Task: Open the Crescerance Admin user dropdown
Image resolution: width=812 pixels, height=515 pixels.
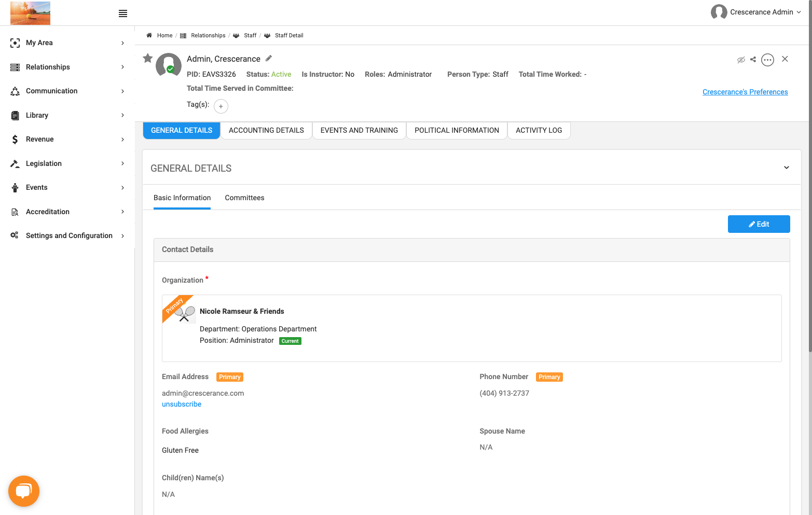Action: (756, 12)
